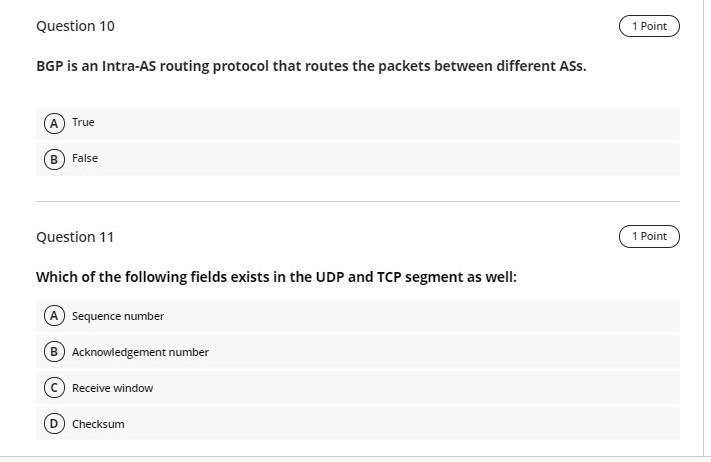Click the "Question 11" heading
The image size is (711, 462).
pos(75,237)
